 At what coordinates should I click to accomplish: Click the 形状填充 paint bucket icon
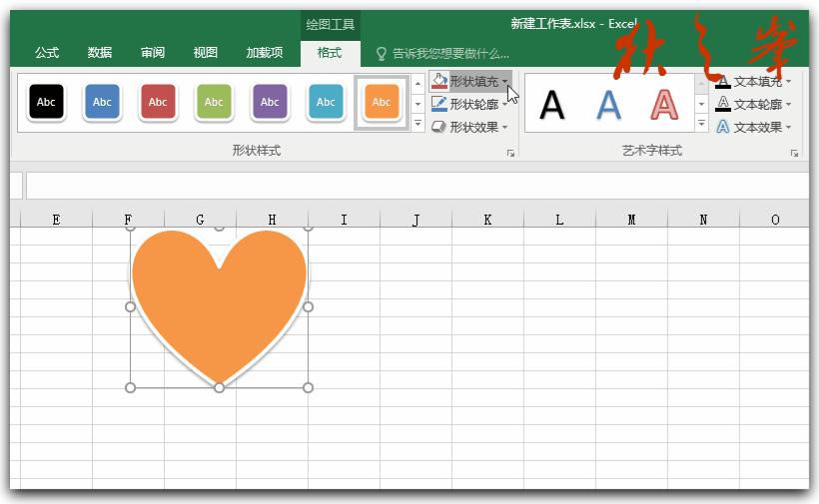click(439, 81)
